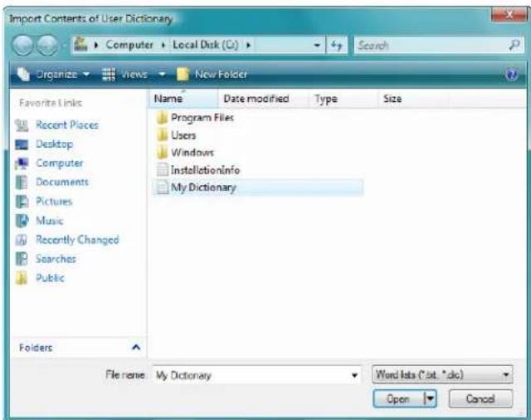The image size is (531, 420).
Task: Expand the Open button split arrow
Action: pyautogui.click(x=431, y=398)
